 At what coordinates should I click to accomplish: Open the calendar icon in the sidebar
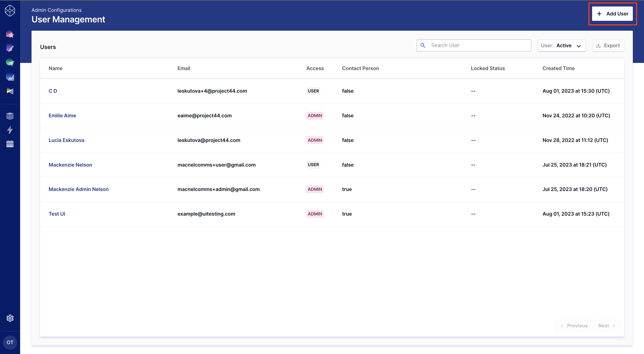(x=10, y=144)
